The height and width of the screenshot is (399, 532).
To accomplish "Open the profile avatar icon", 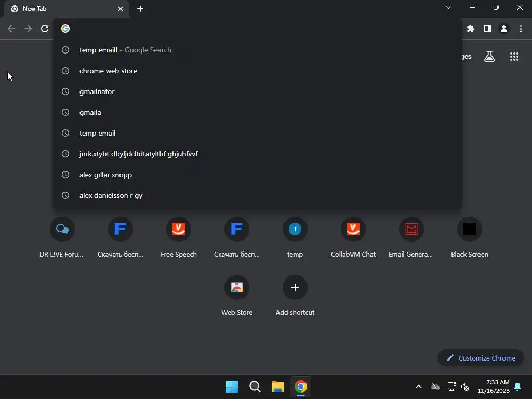I will [x=504, y=29].
